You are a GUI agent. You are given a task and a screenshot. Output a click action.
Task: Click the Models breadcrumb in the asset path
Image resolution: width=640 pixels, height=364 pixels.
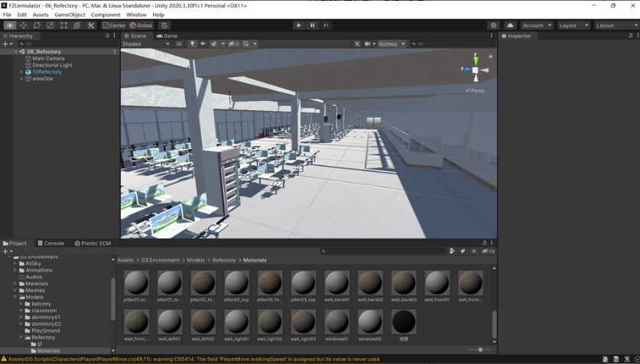pos(196,260)
